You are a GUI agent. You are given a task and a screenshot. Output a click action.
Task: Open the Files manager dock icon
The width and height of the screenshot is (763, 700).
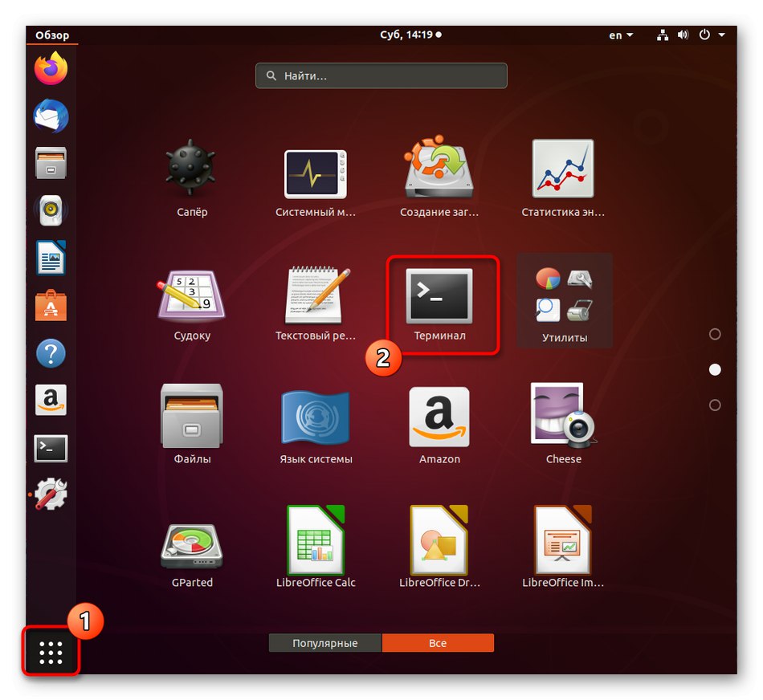point(51,163)
